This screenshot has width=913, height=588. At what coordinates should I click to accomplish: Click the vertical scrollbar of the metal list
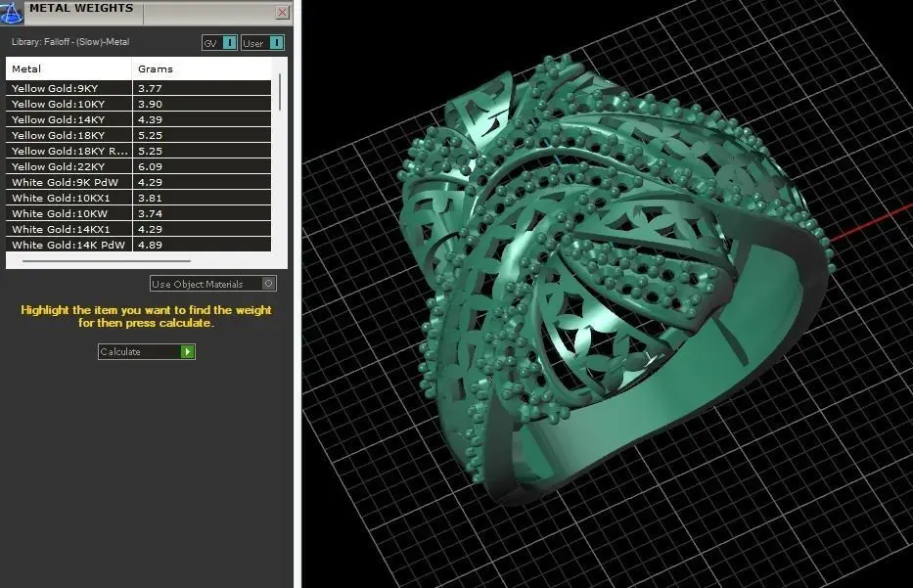[x=280, y=92]
